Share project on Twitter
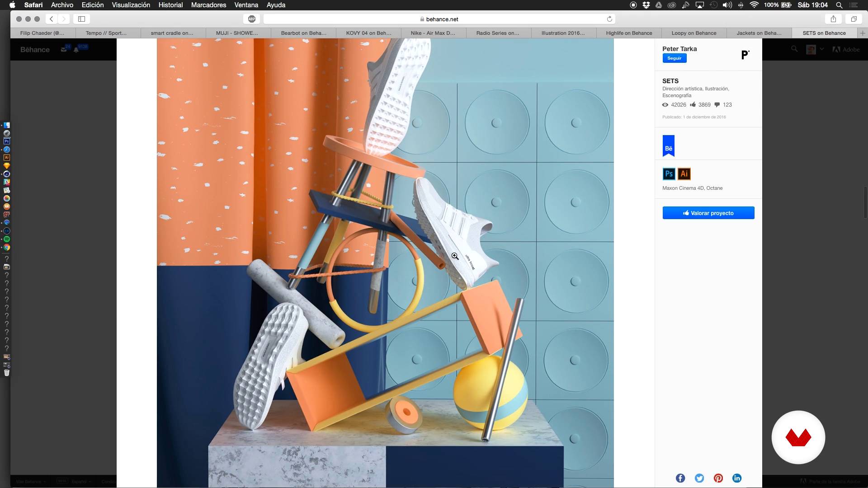 [699, 478]
